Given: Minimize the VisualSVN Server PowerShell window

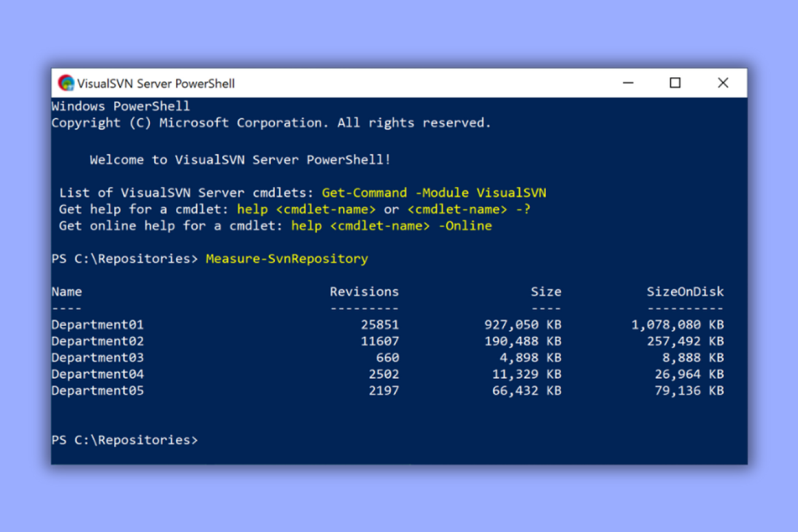Looking at the screenshot, I should pos(628,83).
